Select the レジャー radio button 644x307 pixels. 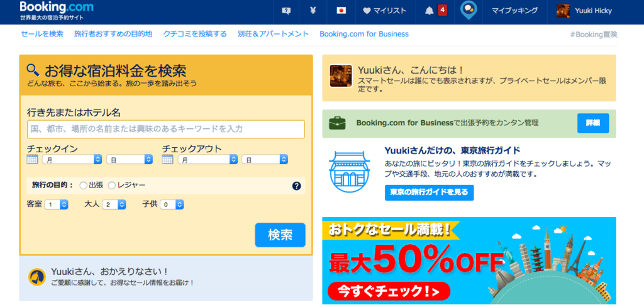pos(112,186)
